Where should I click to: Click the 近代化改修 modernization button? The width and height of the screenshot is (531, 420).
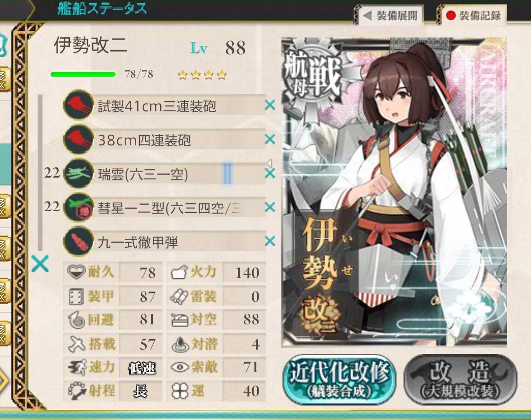point(339,379)
